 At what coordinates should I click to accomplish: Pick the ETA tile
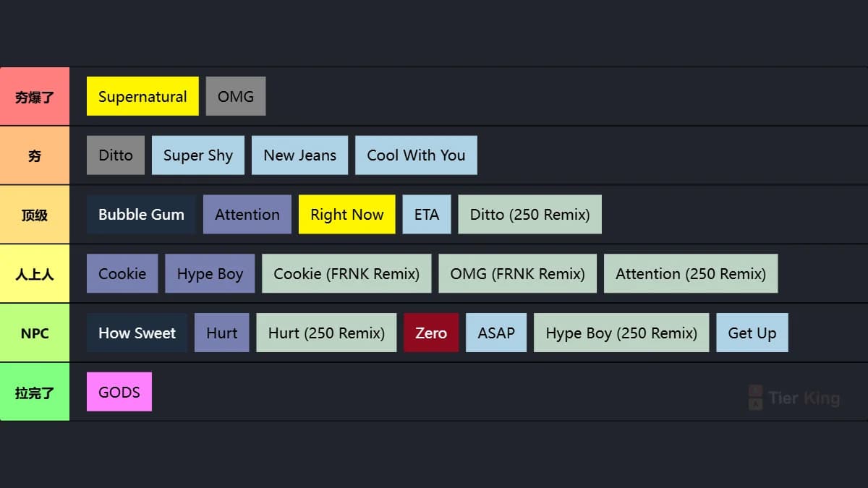click(427, 215)
